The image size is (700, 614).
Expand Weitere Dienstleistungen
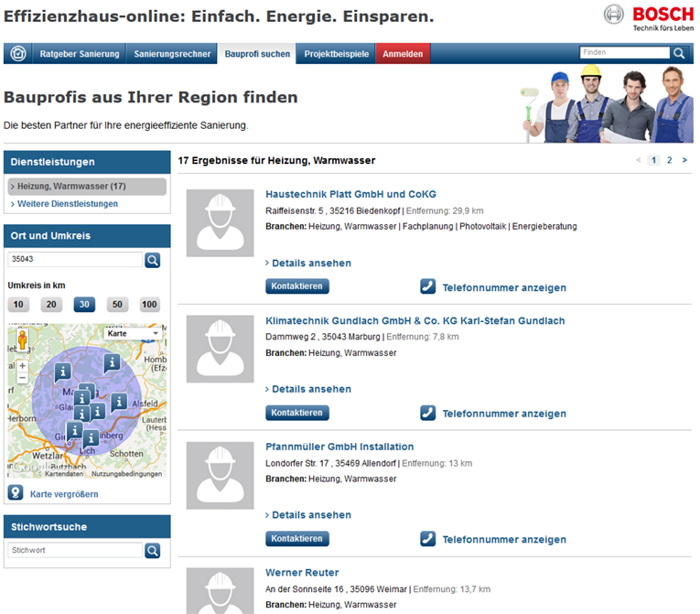click(x=68, y=204)
